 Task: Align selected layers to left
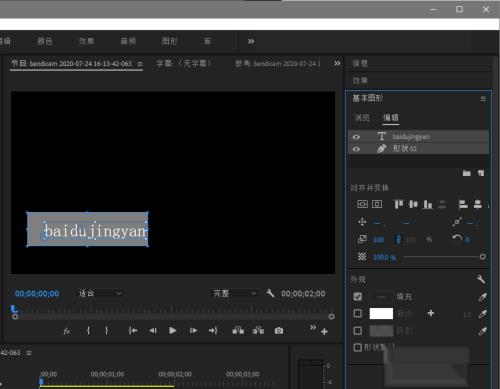point(463,204)
